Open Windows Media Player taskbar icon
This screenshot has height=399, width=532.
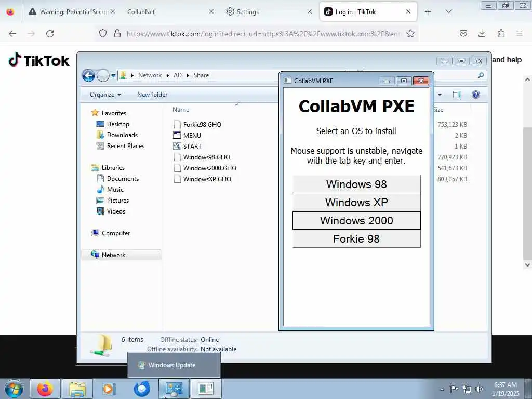109,389
